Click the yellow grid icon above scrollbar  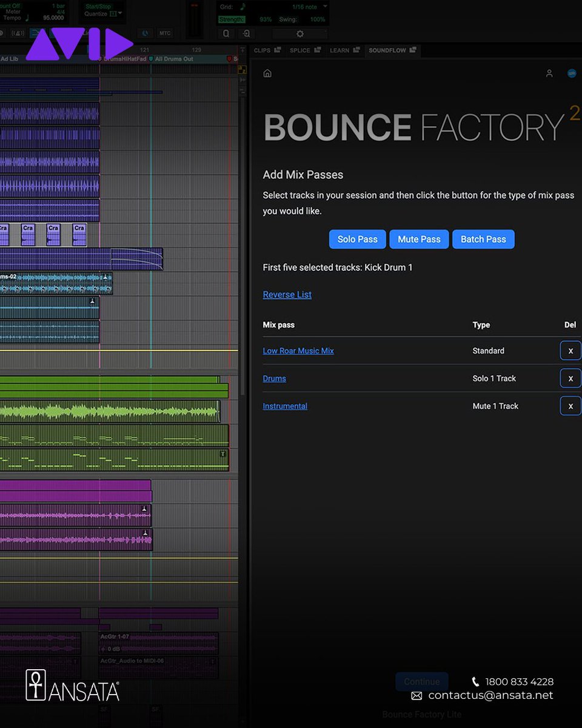coord(242,69)
